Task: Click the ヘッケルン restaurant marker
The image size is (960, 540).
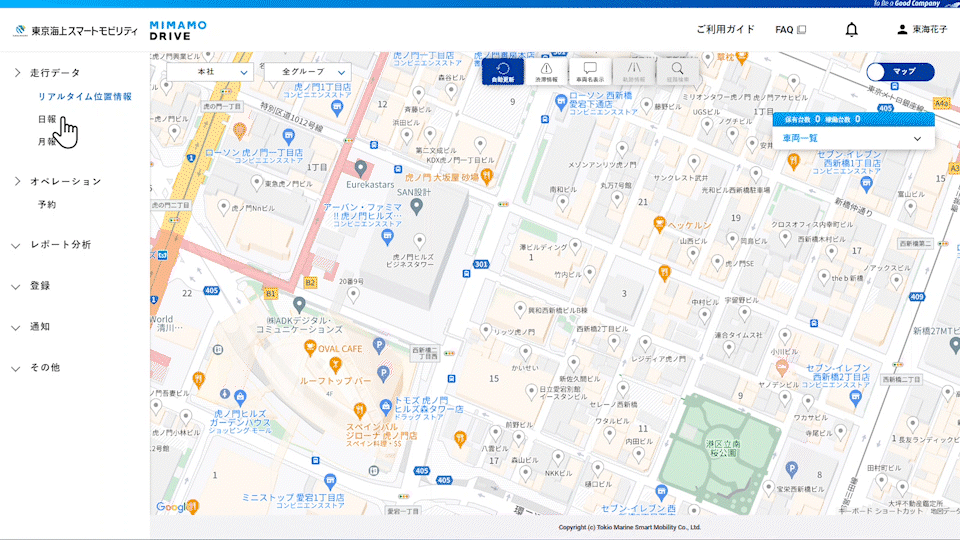Action: 659,225
